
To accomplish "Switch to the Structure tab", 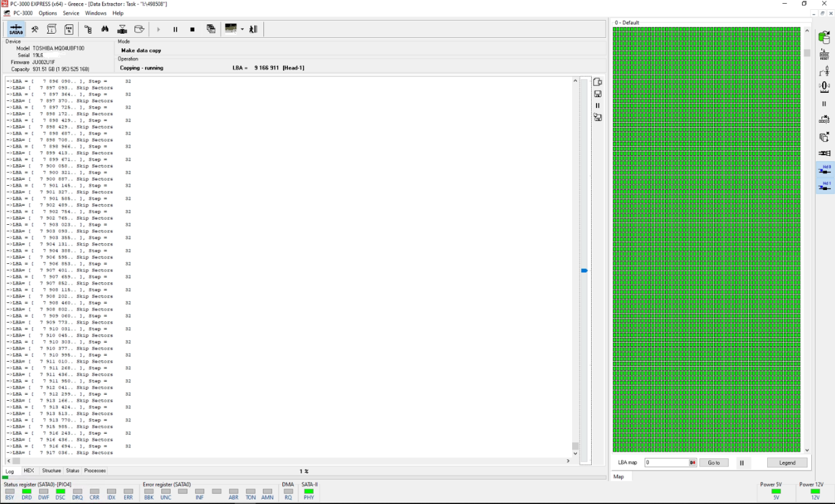I will (51, 471).
